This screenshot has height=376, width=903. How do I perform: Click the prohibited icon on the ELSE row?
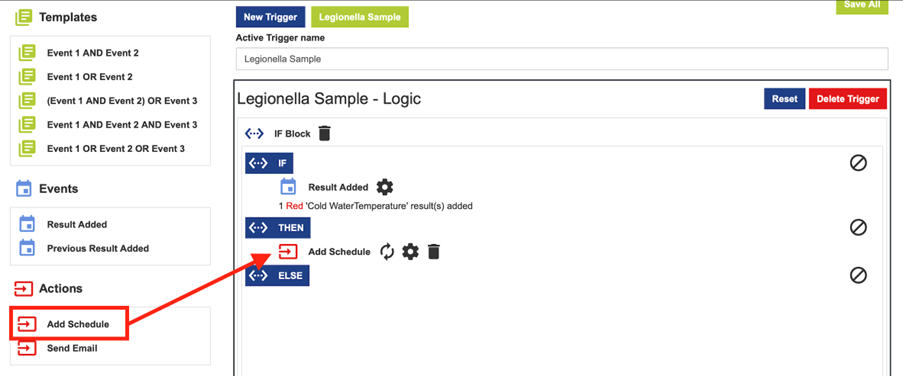[x=858, y=275]
